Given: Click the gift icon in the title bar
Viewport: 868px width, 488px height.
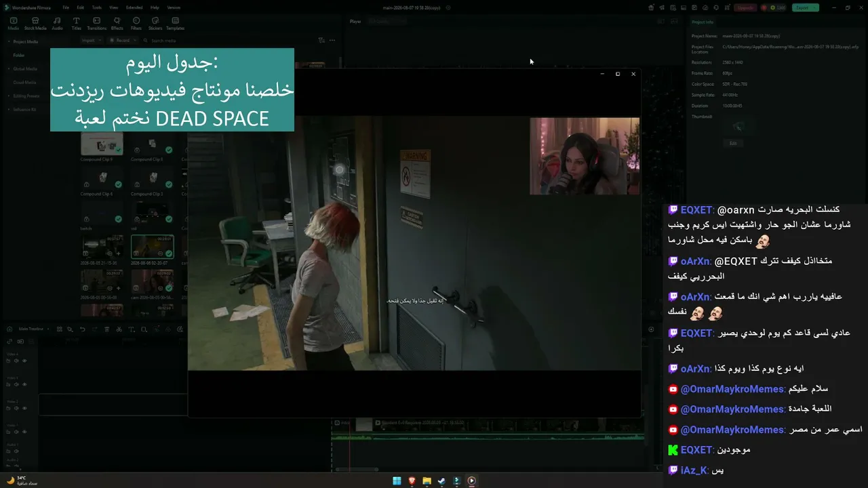Looking at the screenshot, I should coord(652,7).
